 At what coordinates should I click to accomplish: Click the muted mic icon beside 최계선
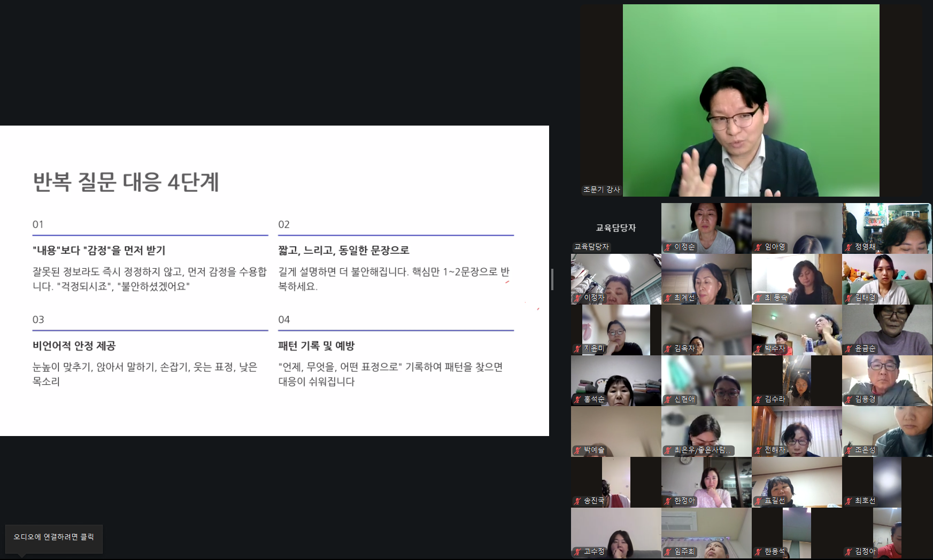668,298
